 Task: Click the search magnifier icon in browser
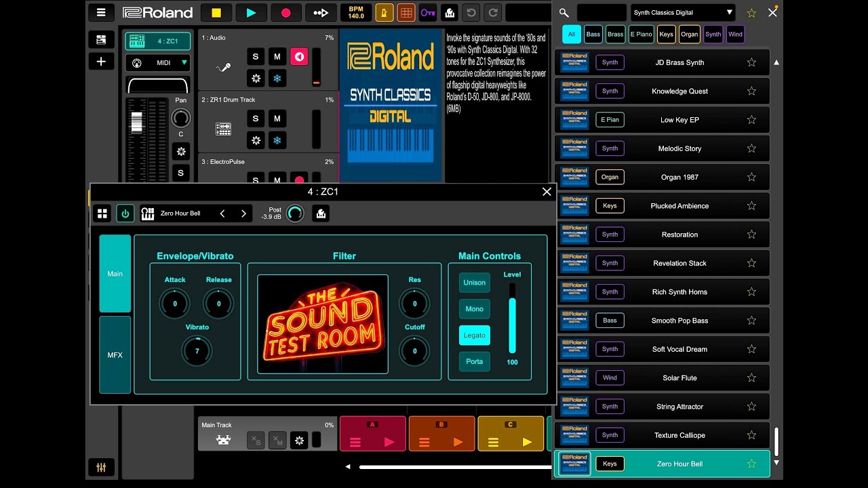564,12
